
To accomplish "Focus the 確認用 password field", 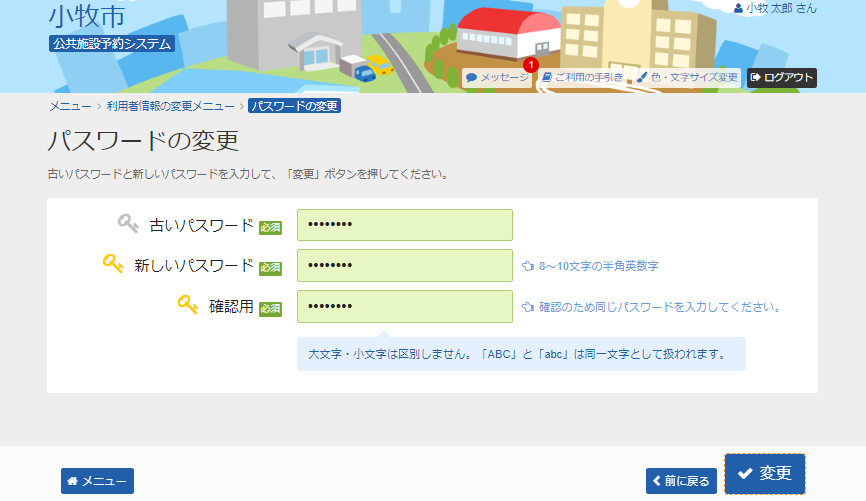I will 404,306.
